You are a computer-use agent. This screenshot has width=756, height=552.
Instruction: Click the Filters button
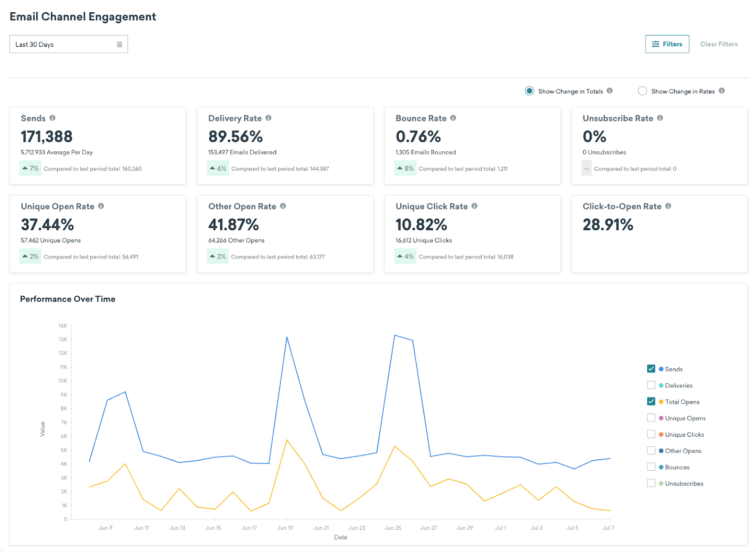click(667, 43)
